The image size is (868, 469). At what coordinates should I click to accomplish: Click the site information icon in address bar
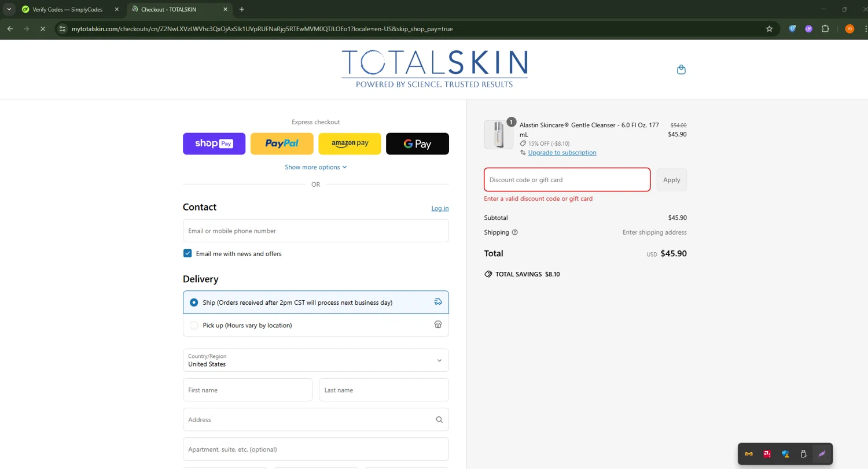pyautogui.click(x=63, y=29)
